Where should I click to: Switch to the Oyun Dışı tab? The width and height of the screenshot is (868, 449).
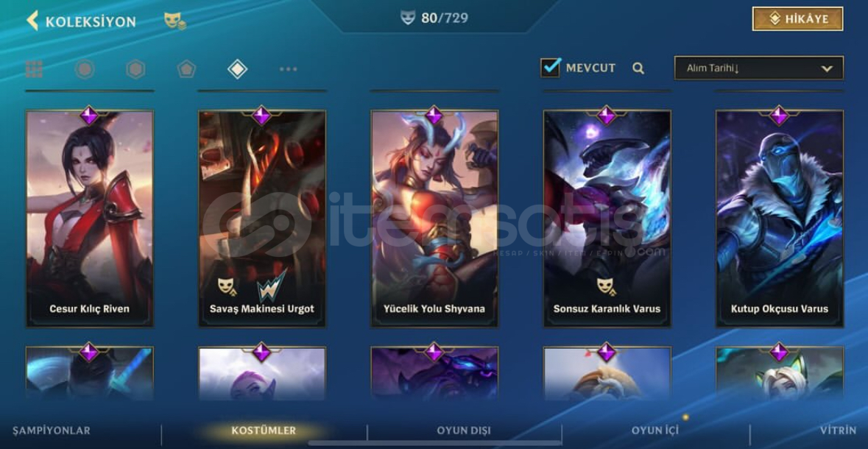tap(464, 430)
